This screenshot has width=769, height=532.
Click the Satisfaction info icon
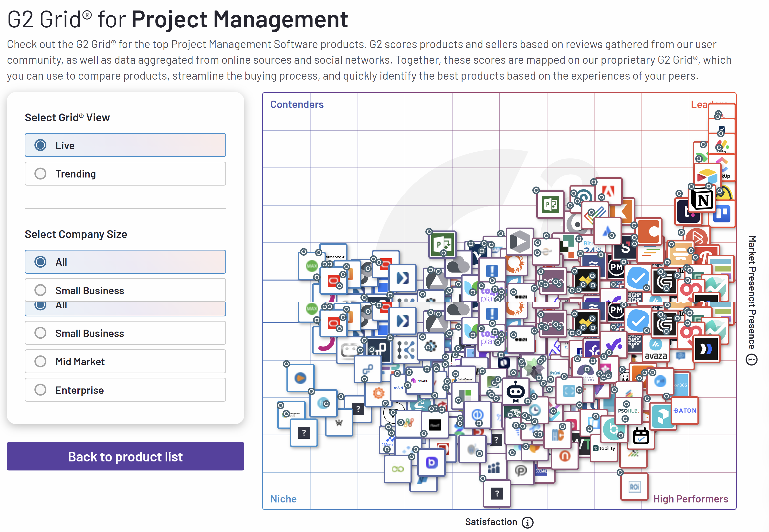point(527,522)
